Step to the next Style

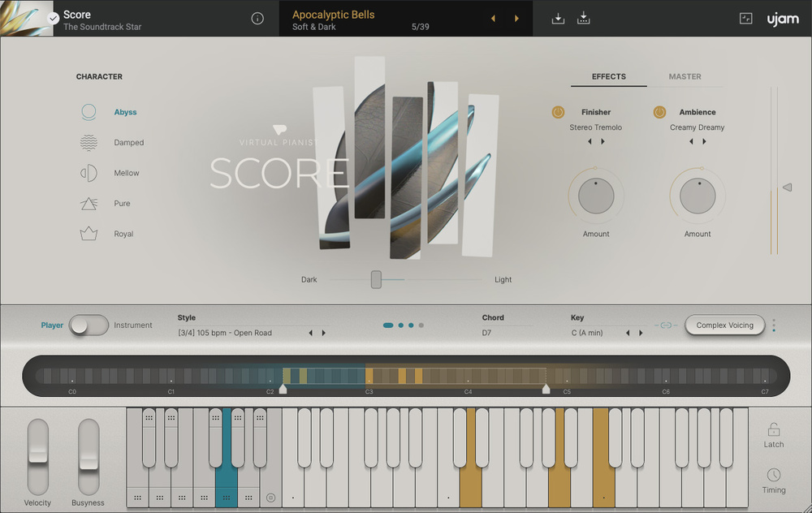pos(324,333)
